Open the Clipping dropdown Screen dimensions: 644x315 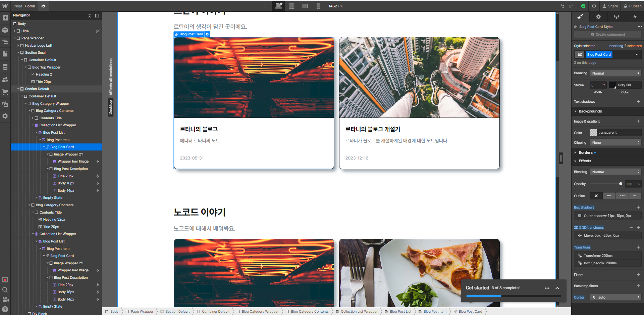(615, 142)
